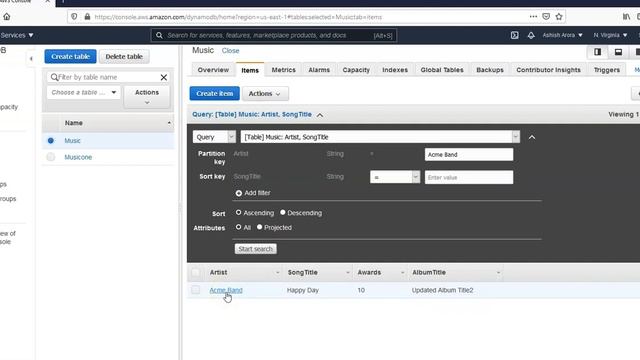Switch to bottom panel view icon

click(x=618, y=52)
